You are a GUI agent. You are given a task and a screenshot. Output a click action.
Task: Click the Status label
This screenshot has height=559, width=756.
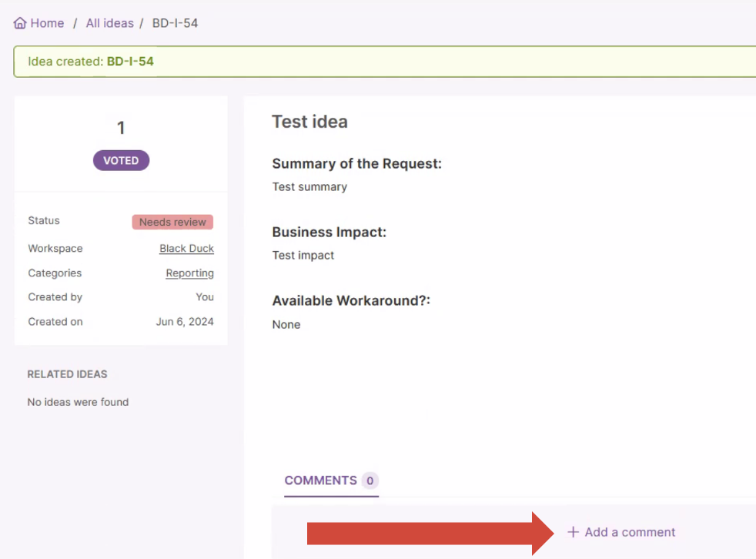click(x=44, y=220)
